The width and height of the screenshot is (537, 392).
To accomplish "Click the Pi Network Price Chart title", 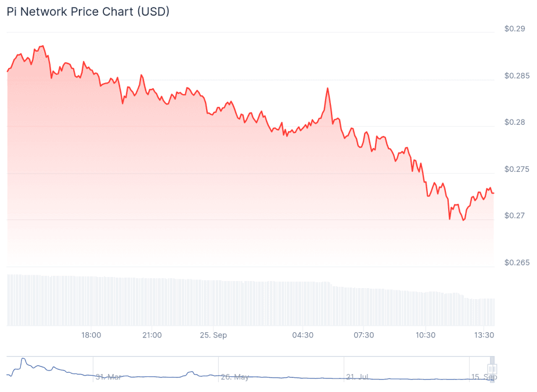I will [x=88, y=12].
